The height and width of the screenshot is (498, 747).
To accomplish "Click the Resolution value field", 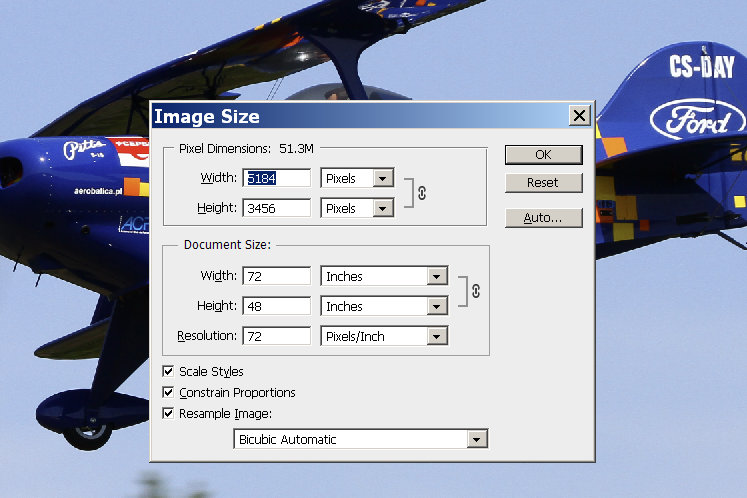I will (277, 336).
